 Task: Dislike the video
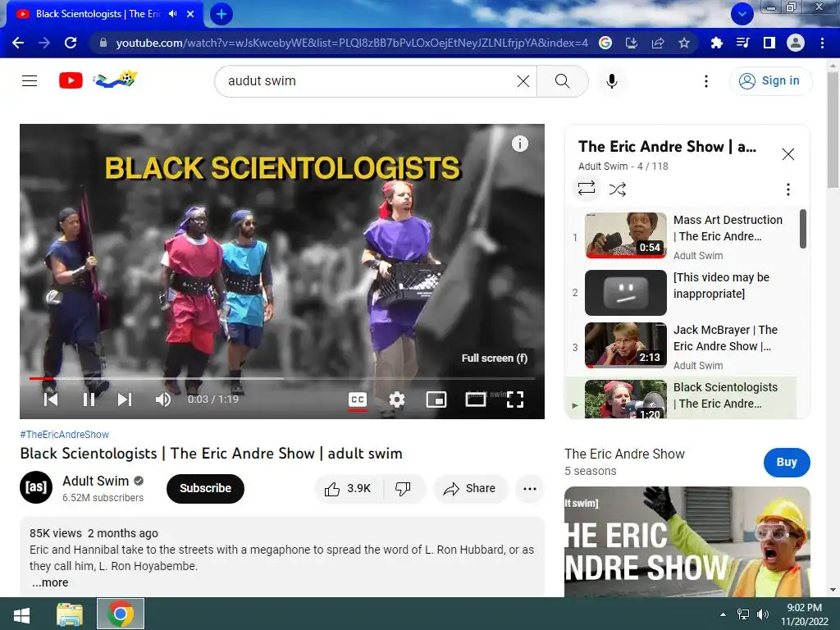pyautogui.click(x=403, y=488)
